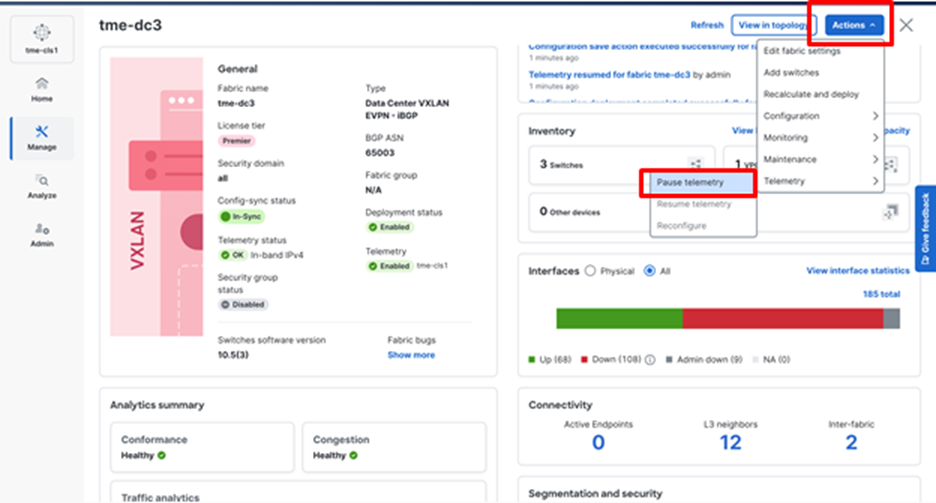Screen dimensions: 936x503
Task: Choose Add switches from the menu
Action: [821, 72]
